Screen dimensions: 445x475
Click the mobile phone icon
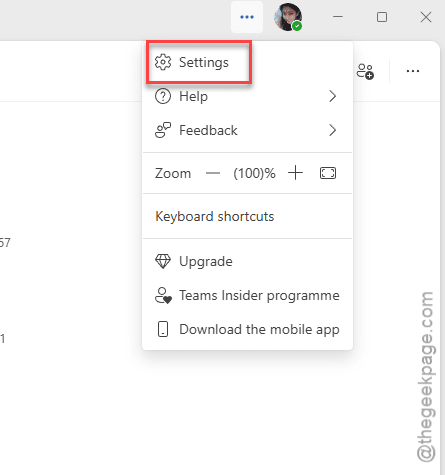point(163,329)
